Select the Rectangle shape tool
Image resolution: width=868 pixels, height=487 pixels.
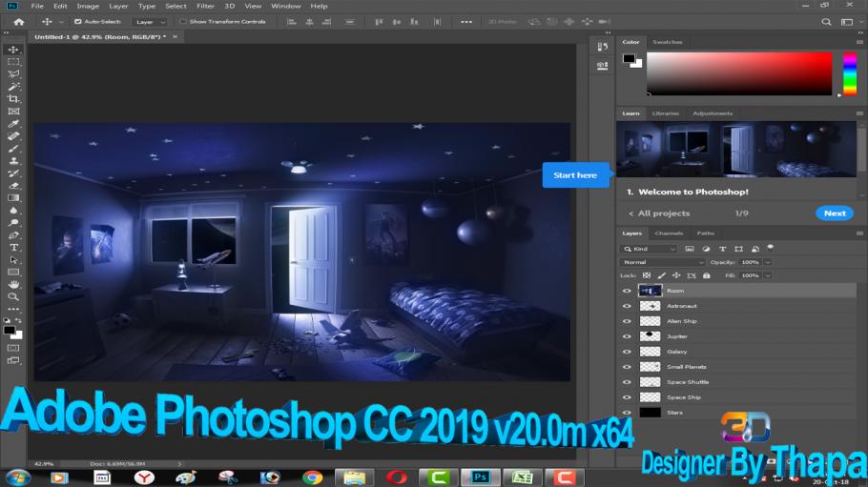coord(13,272)
